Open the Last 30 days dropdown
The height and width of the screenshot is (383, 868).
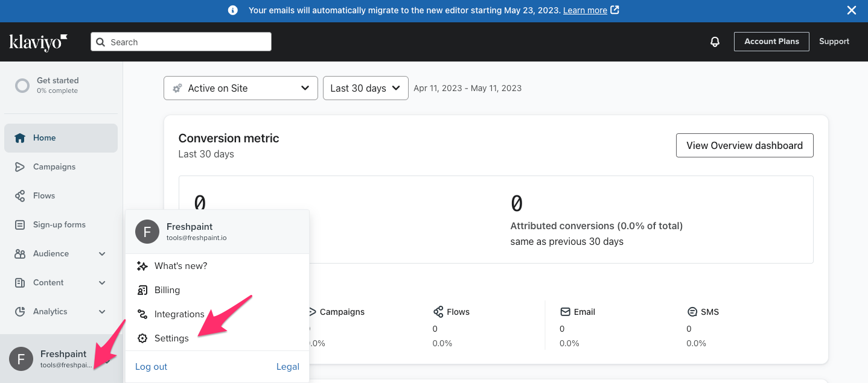coord(365,88)
